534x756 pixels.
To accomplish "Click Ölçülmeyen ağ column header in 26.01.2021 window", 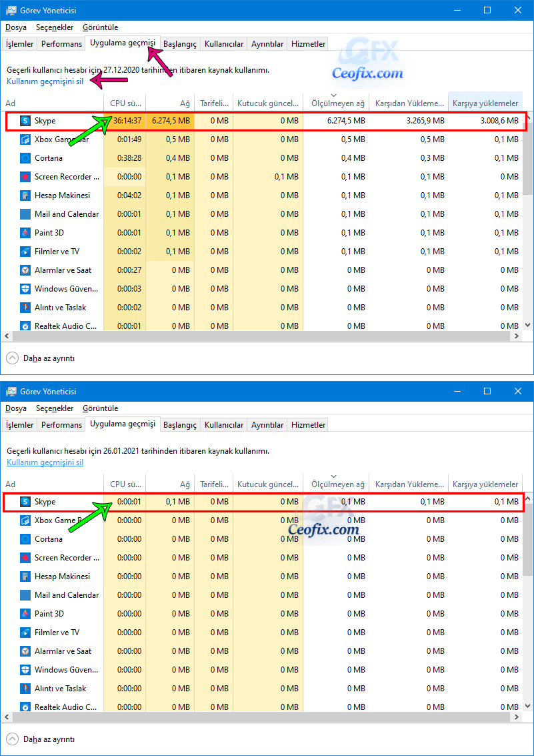I will (x=336, y=484).
